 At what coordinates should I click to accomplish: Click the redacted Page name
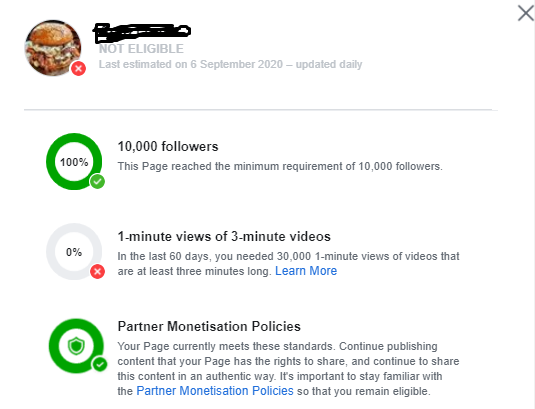click(142, 32)
